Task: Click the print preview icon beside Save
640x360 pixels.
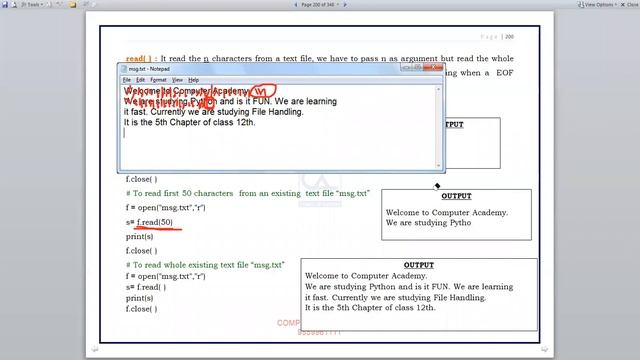Action: click(14, 4)
